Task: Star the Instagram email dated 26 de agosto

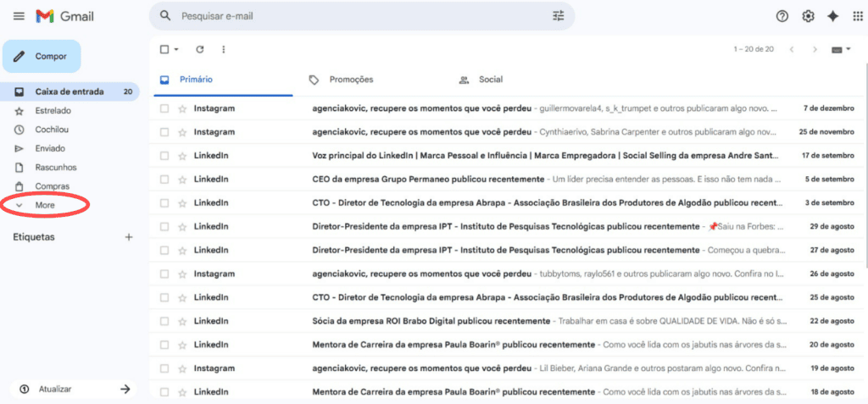Action: click(x=182, y=274)
